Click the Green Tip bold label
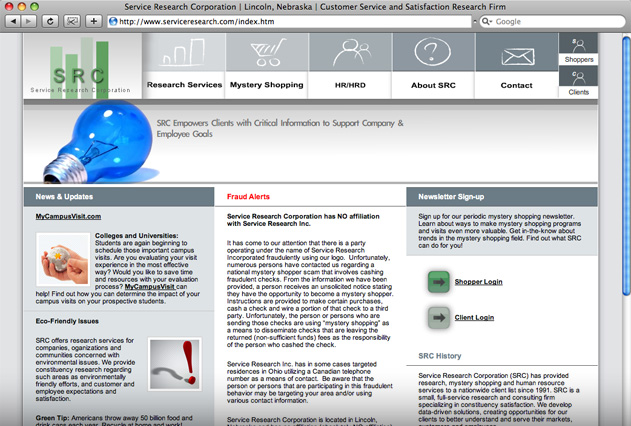 click(52, 418)
